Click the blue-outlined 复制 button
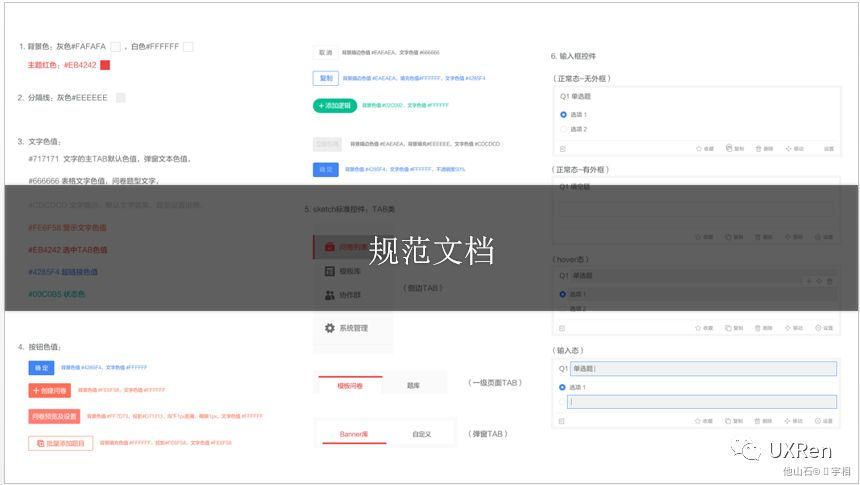This screenshot has width=860, height=485. click(326, 78)
